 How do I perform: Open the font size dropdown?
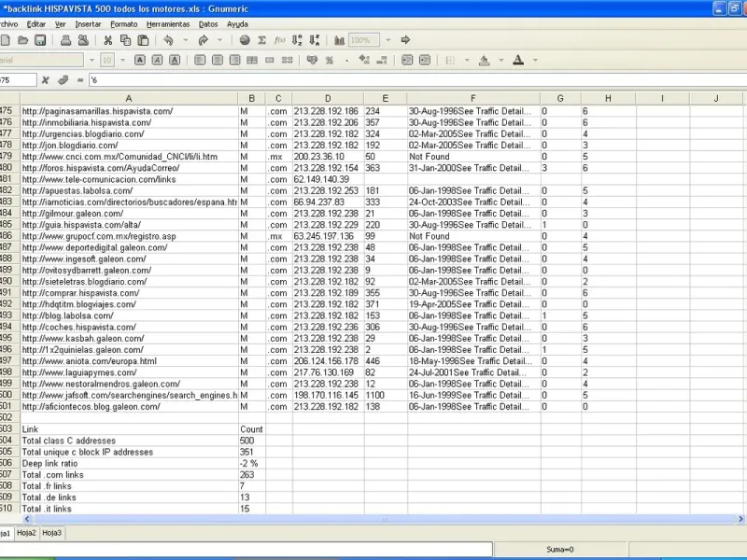click(x=123, y=60)
